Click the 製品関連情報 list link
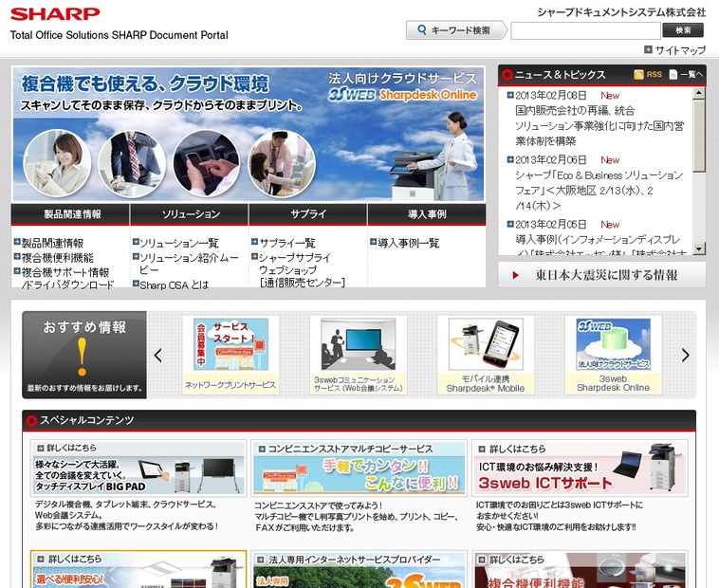This screenshot has height=588, width=719. tap(52, 243)
